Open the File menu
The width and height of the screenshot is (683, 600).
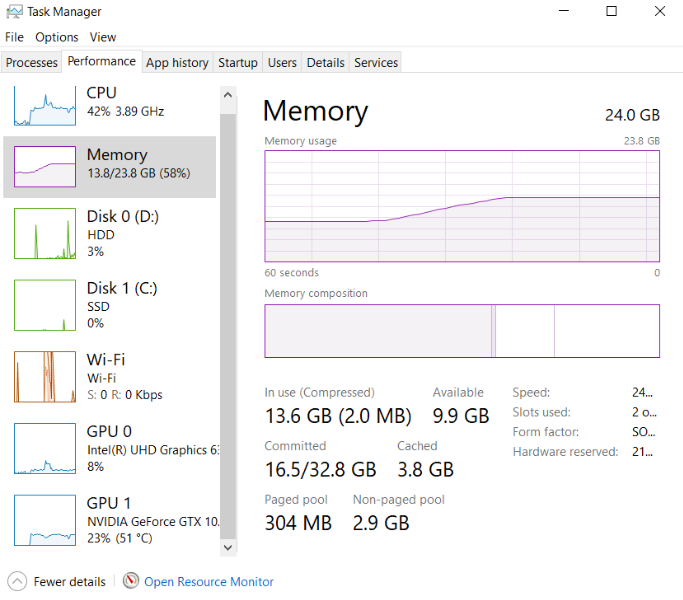click(14, 37)
